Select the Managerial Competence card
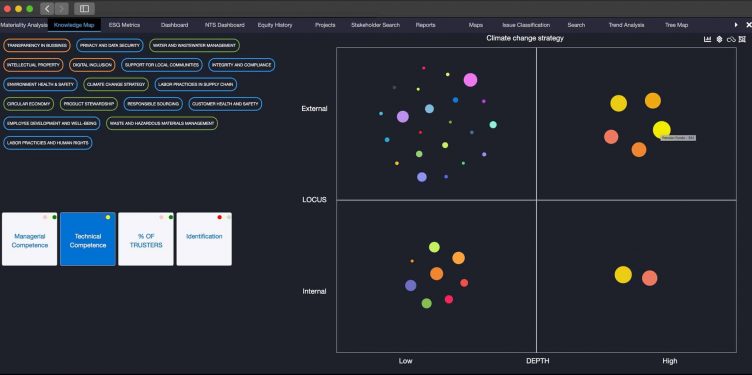752x375 pixels. [30, 239]
